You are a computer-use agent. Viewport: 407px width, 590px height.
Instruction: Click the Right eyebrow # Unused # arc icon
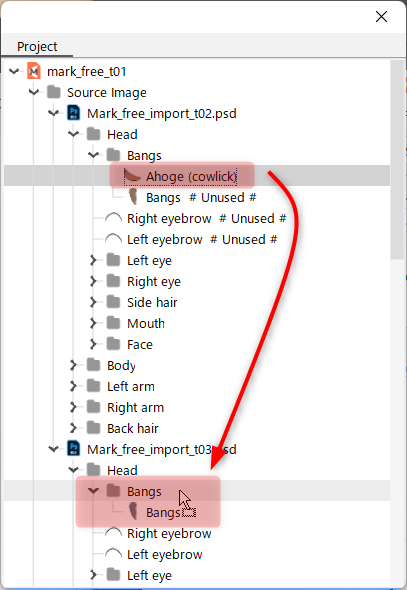pos(113,218)
